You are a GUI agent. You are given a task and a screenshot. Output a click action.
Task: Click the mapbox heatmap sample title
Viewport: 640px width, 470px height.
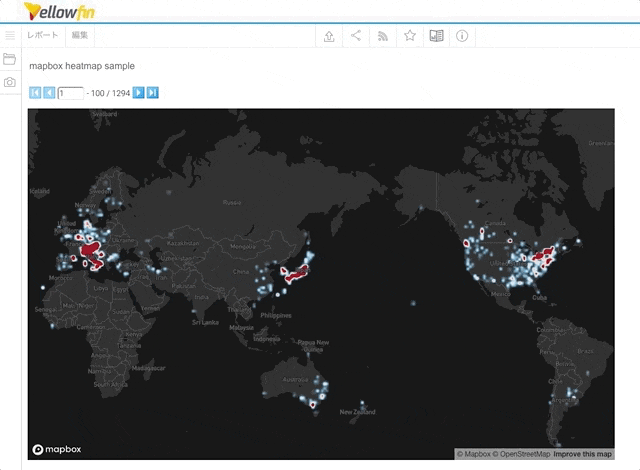82,66
